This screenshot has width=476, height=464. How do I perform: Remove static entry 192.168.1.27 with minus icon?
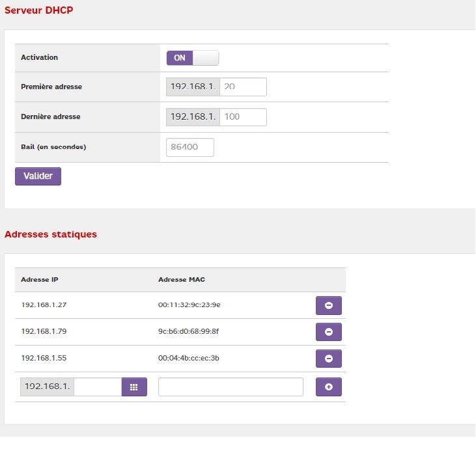click(x=328, y=305)
